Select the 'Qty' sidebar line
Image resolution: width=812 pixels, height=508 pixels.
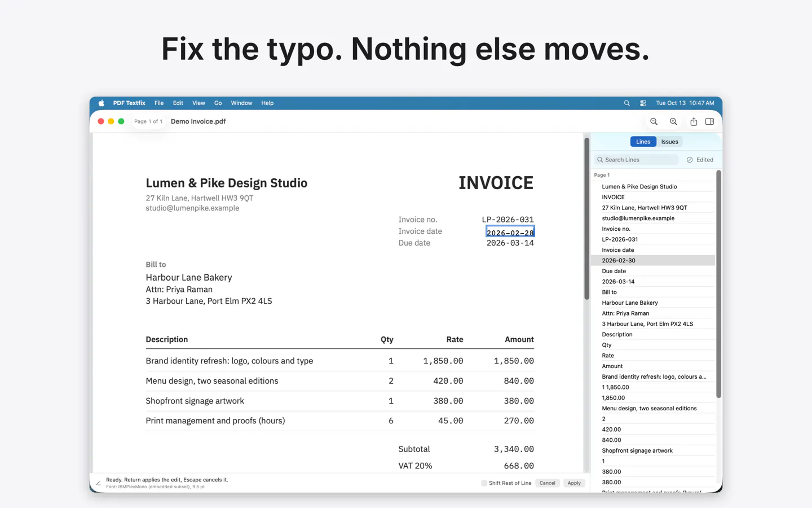pos(653,345)
